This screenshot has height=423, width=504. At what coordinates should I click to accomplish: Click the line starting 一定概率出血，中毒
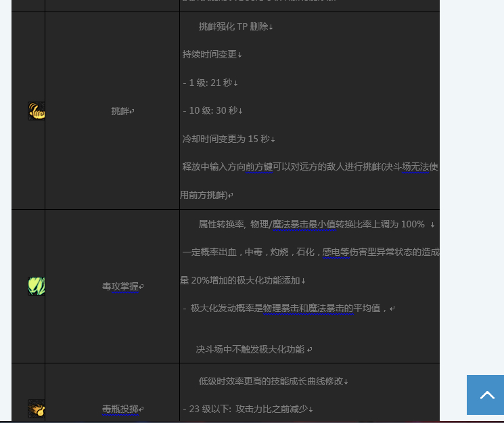[x=311, y=252]
